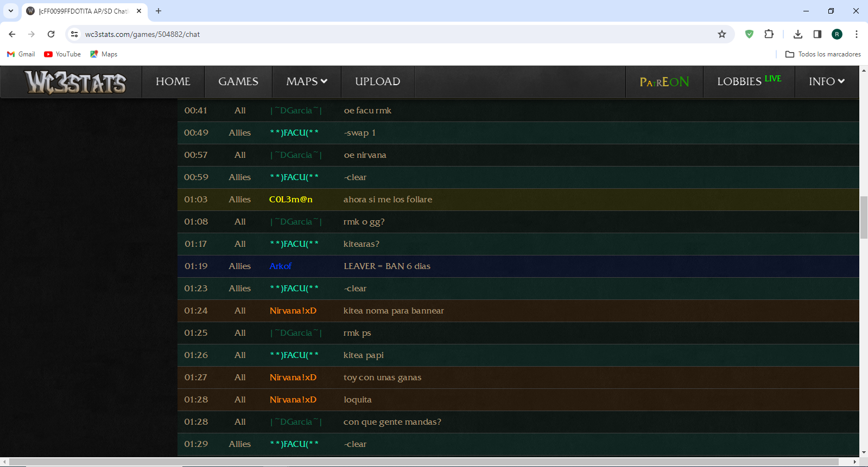The image size is (868, 467).
Task: Click the horizontal scrollbar thumb
Action: pos(424,462)
